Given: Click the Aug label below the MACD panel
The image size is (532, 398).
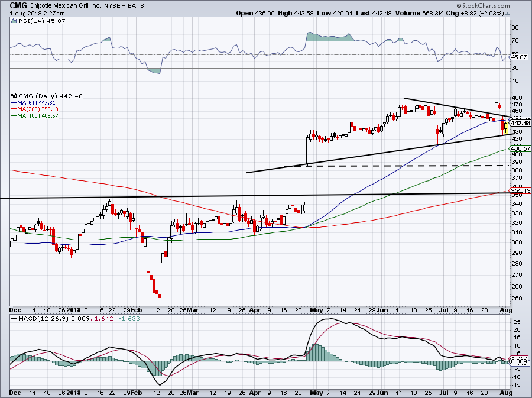Looking at the screenshot, I should pyautogui.click(x=506, y=393).
